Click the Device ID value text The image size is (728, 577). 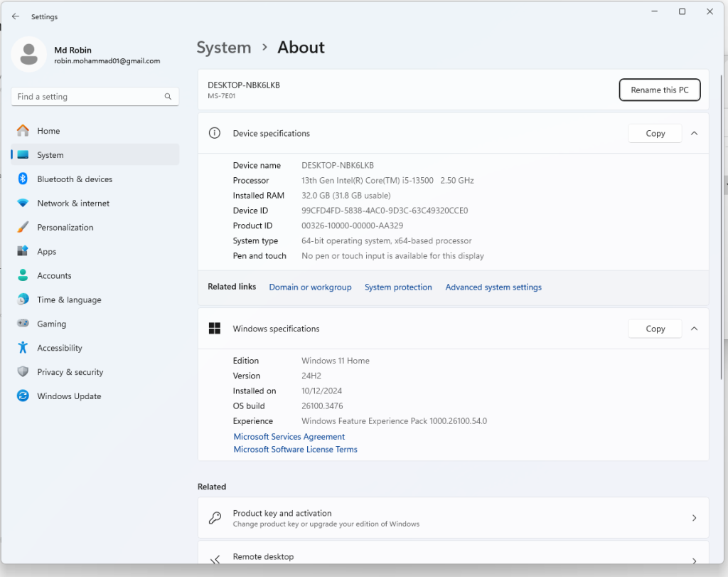(385, 211)
